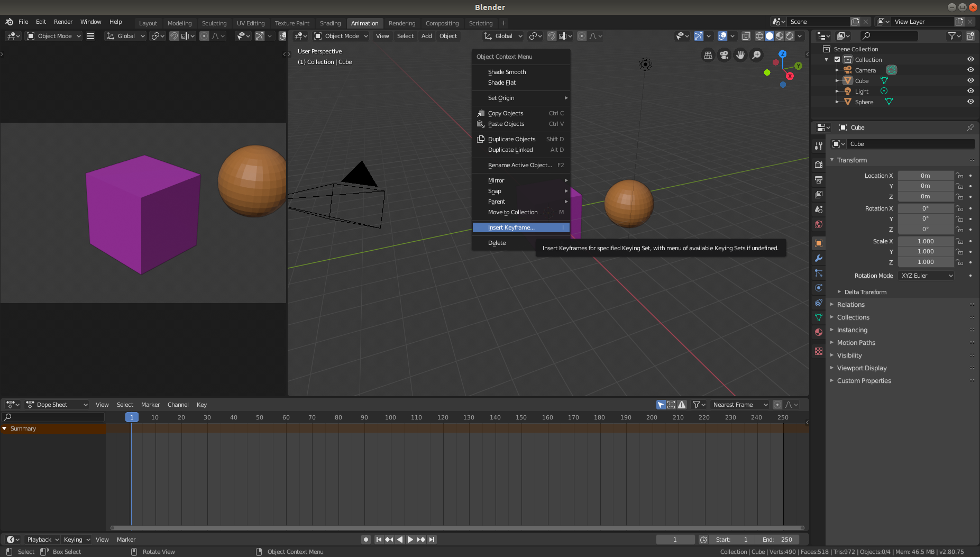Play the animation forward
This screenshot has width=980, height=557.
[x=410, y=540]
